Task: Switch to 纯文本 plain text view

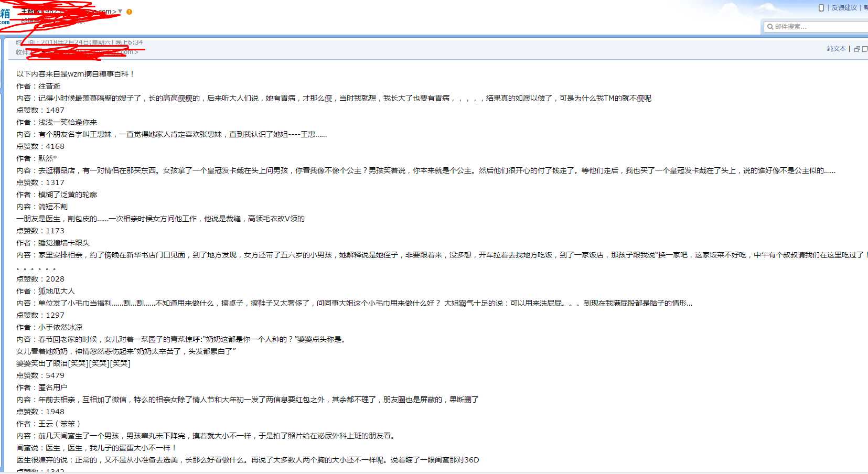Action: coord(837,49)
